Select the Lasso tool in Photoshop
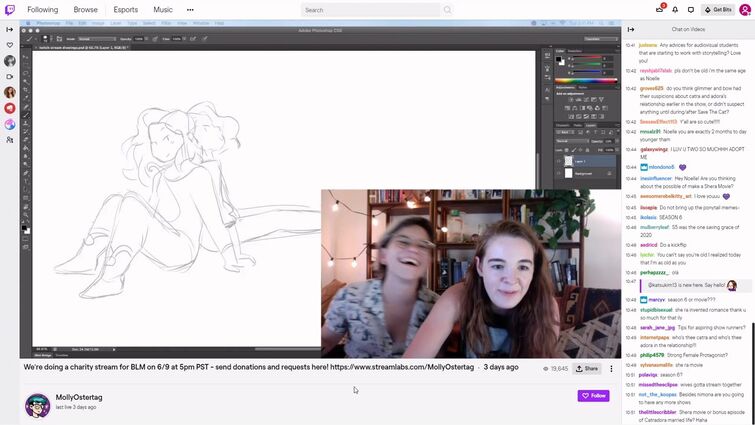The height and width of the screenshot is (425, 755). tap(26, 73)
